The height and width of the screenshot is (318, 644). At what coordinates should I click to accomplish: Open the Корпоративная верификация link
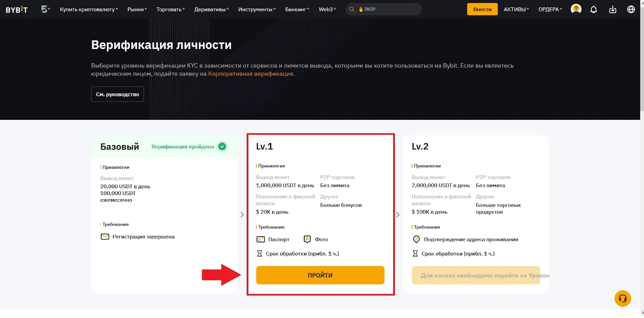[250, 74]
